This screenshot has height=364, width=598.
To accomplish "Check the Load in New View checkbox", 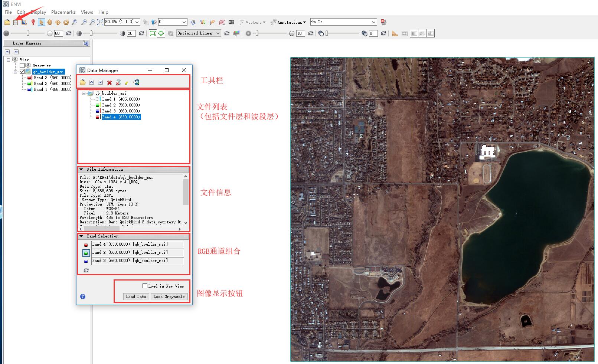I will click(x=144, y=286).
